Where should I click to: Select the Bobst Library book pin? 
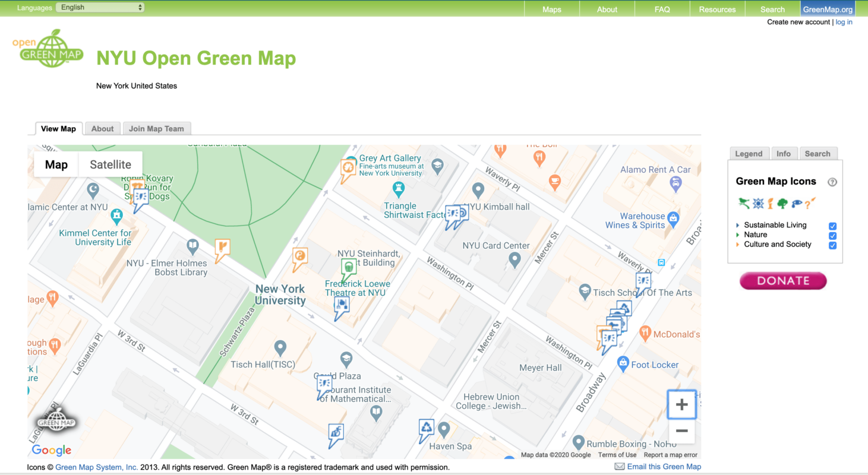pyautogui.click(x=192, y=246)
